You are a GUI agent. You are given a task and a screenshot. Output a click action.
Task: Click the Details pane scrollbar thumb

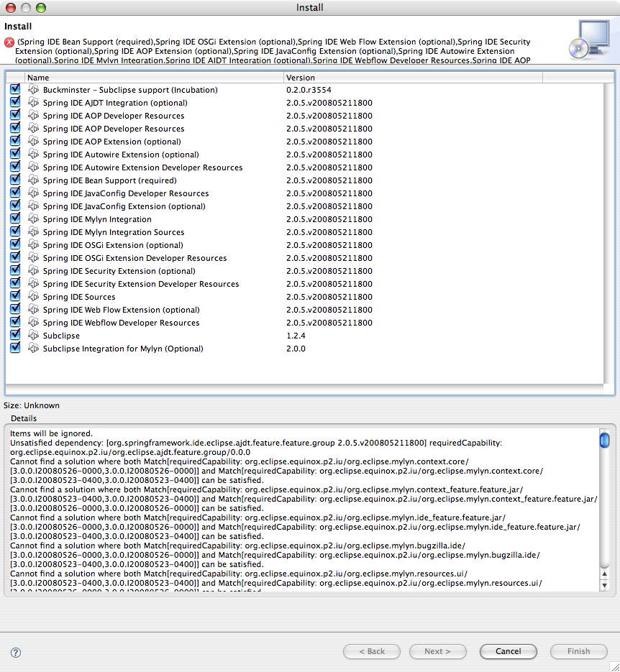coord(605,440)
